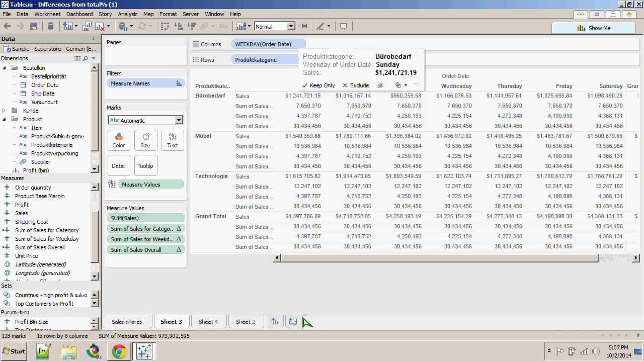Collapse the Bestellen folder
644x362 pixels.
pos(4,68)
